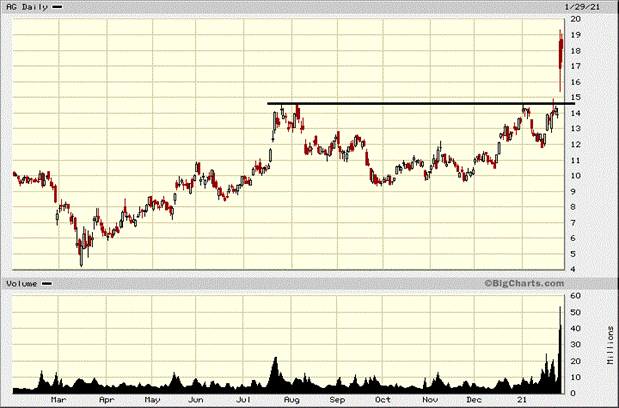Click the price axis label 16

tap(576, 82)
